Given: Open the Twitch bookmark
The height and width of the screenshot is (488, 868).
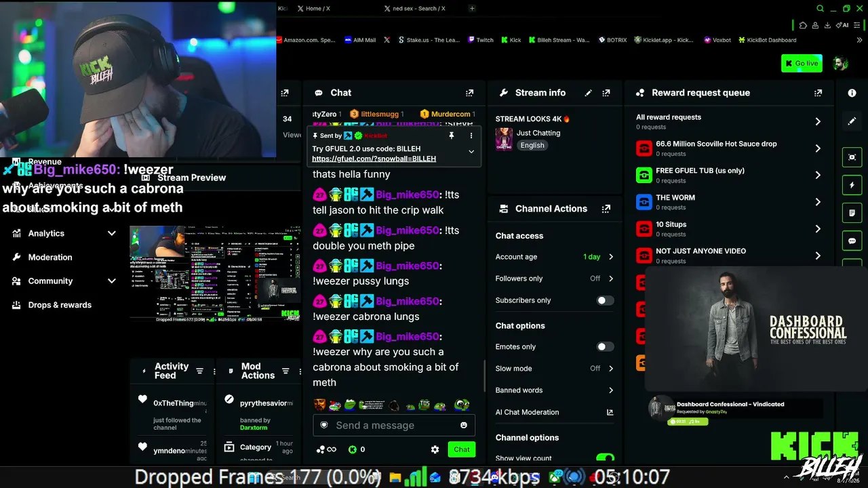Looking at the screenshot, I should coord(481,40).
